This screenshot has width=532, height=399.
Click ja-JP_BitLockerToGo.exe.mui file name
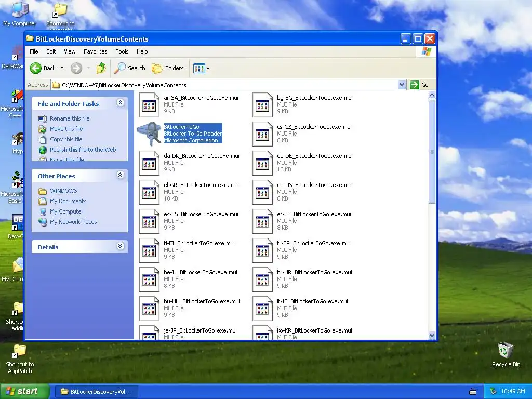click(x=200, y=330)
